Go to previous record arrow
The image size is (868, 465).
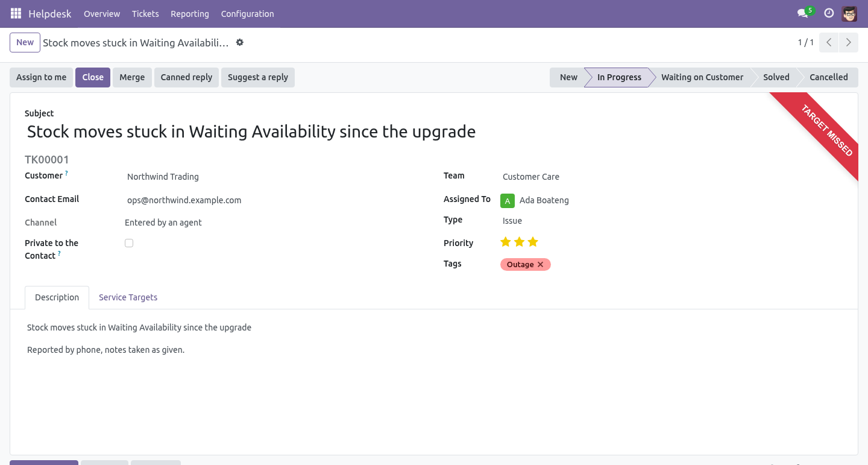pyautogui.click(x=829, y=43)
